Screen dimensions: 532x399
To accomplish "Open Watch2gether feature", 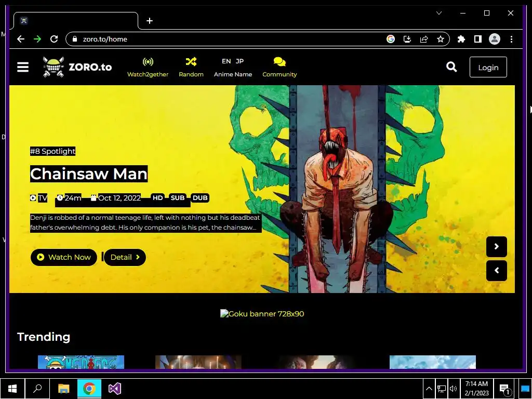I will pos(148,67).
